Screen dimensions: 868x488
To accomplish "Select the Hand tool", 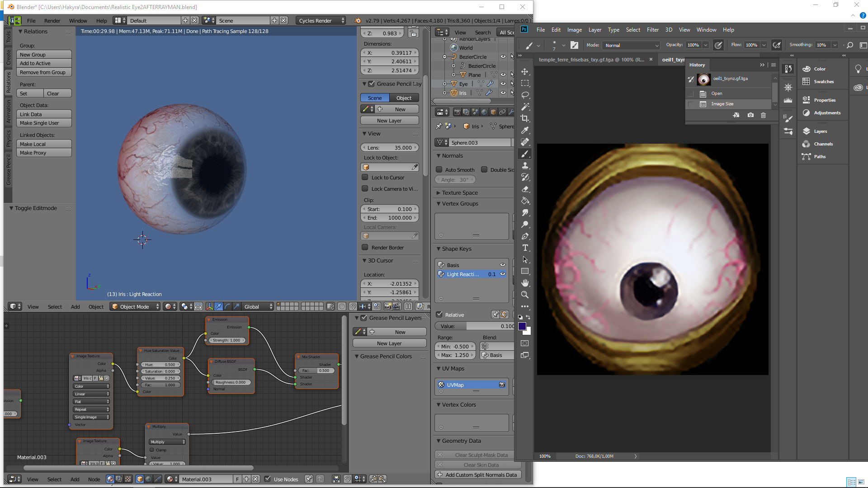I will (525, 283).
